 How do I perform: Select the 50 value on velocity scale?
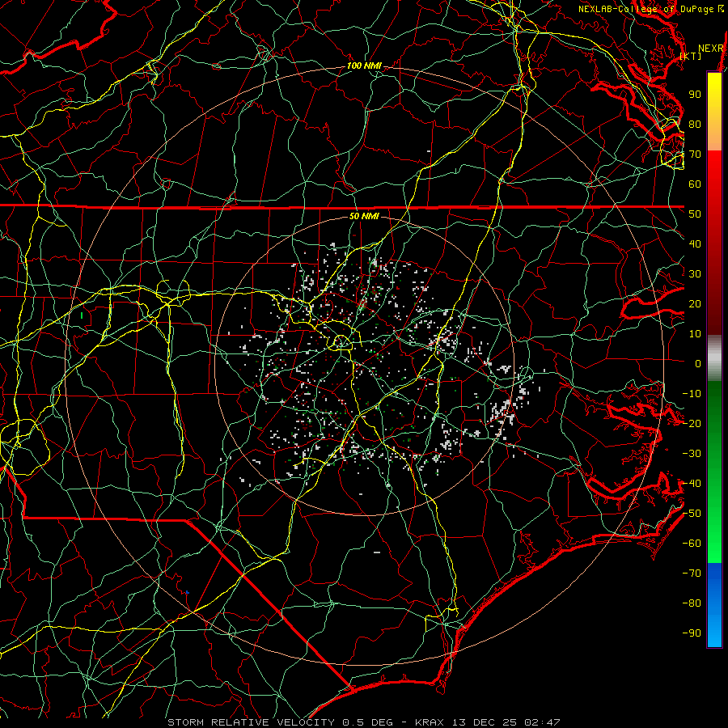[695, 214]
